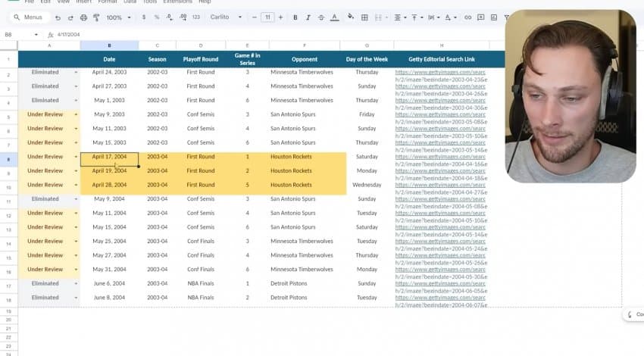Screen dimensions: 644x356
Task: Open Getty link with begindate 2004-05-24
Action: click(x=441, y=245)
